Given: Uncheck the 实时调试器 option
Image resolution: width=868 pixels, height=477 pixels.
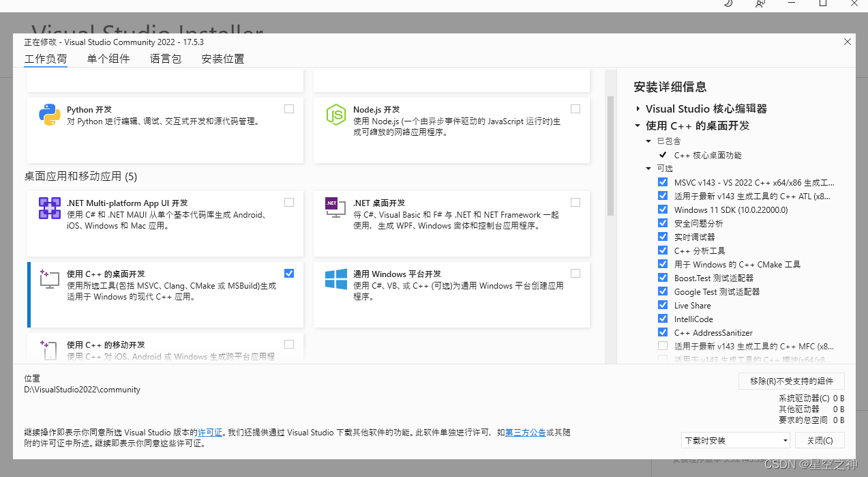Looking at the screenshot, I should click(x=663, y=237).
